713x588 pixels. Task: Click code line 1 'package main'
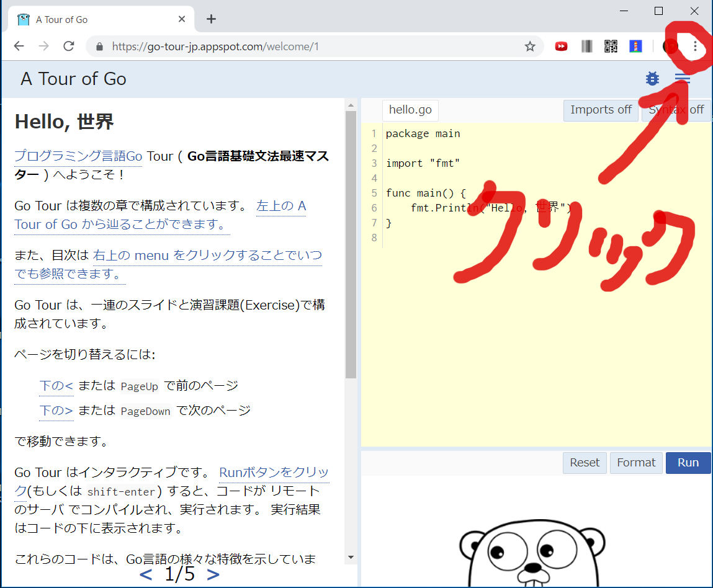pyautogui.click(x=423, y=133)
